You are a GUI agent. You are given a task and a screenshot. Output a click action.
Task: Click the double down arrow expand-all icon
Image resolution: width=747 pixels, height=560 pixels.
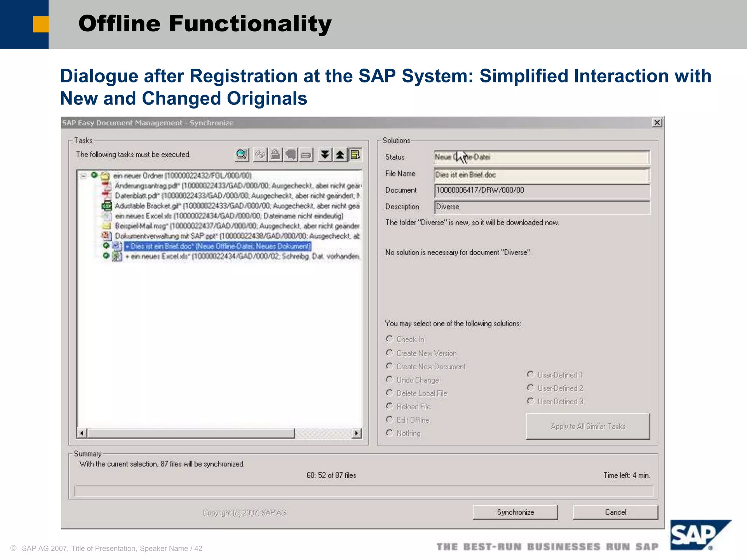pos(325,155)
